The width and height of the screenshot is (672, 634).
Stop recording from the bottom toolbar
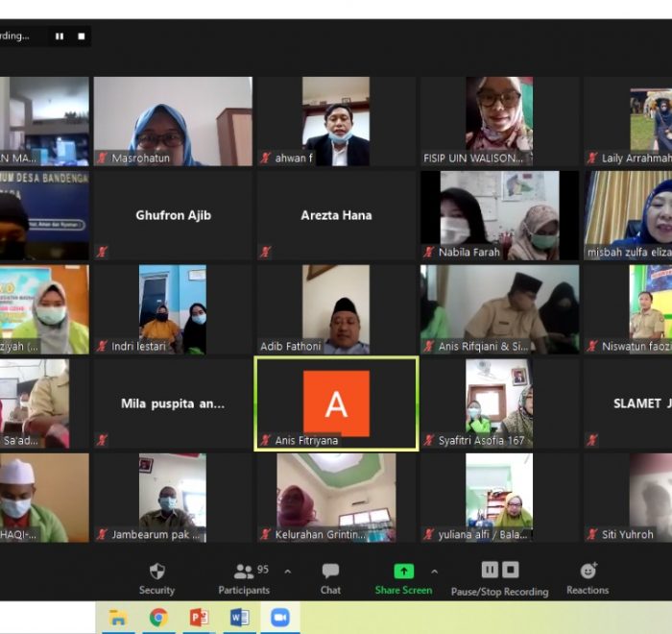click(511, 570)
